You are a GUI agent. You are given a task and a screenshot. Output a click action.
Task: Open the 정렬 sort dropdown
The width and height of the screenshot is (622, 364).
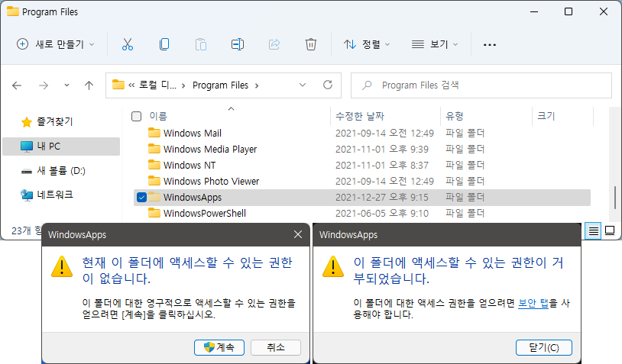pos(367,44)
